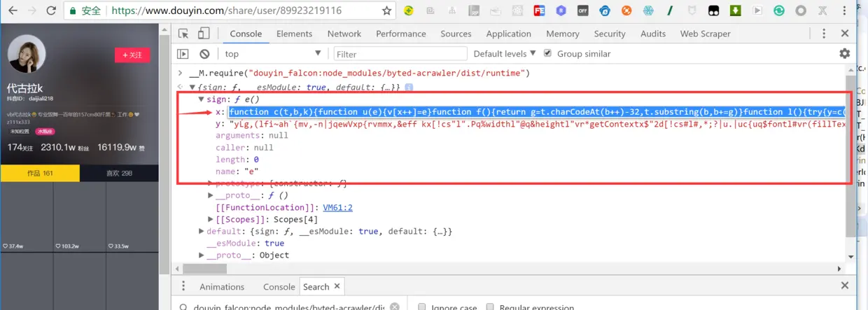The width and height of the screenshot is (868, 310).
Task: Click the black Tampermonkey extension icon
Action: (713, 10)
